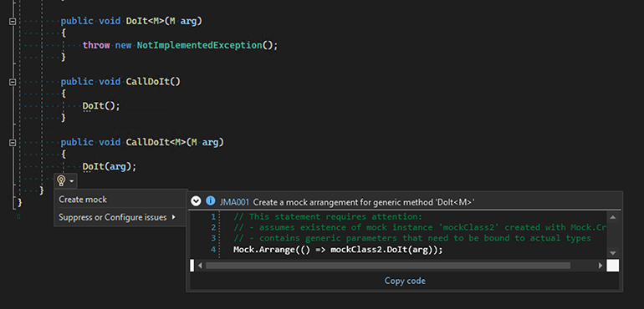Click the blue info icon beside JMA001

click(x=210, y=201)
